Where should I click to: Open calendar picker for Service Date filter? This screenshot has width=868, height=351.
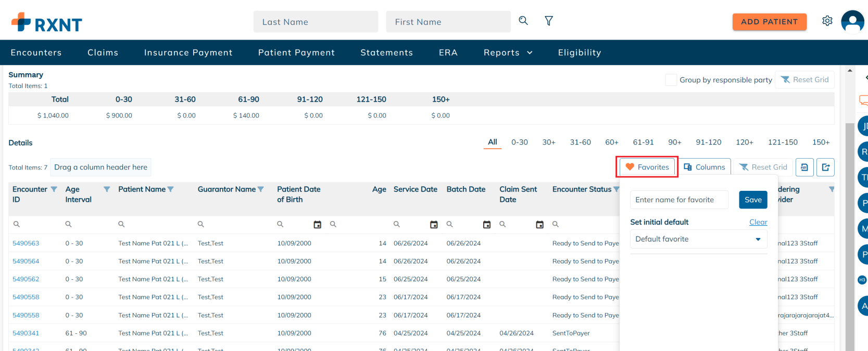point(434,225)
